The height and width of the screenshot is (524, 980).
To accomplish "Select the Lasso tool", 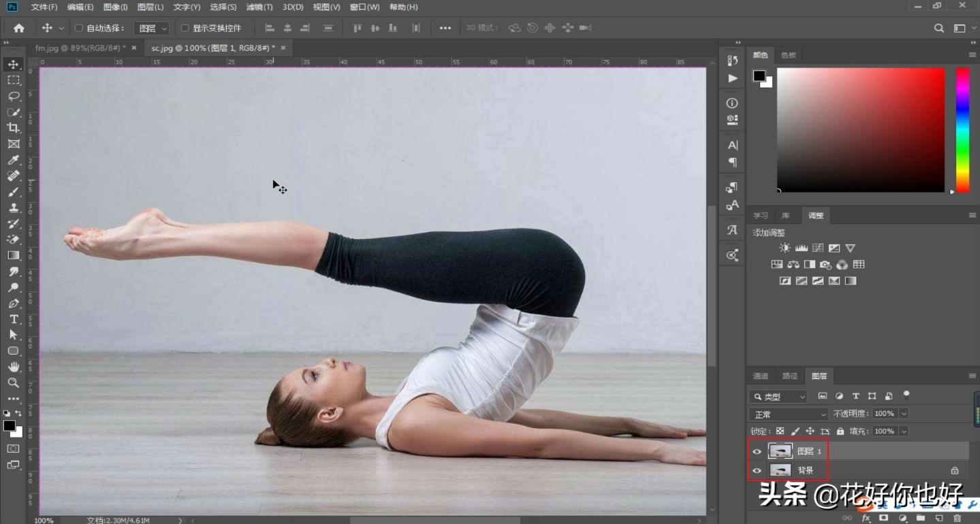I will coord(14,96).
